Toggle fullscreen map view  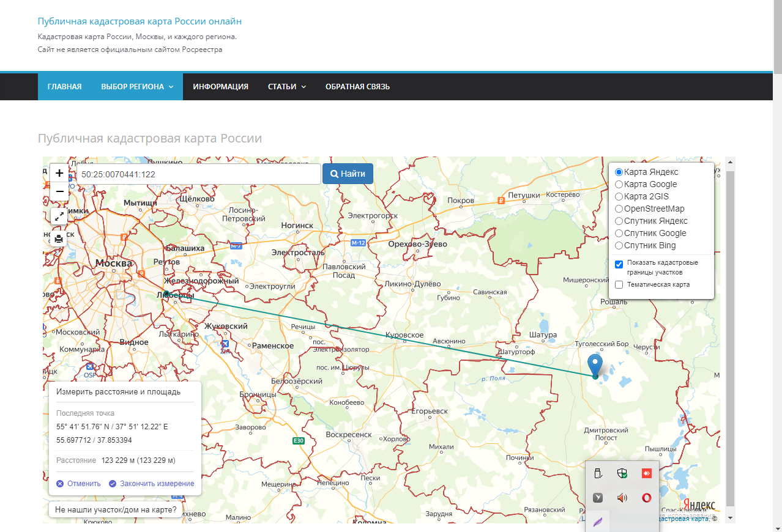(x=59, y=216)
